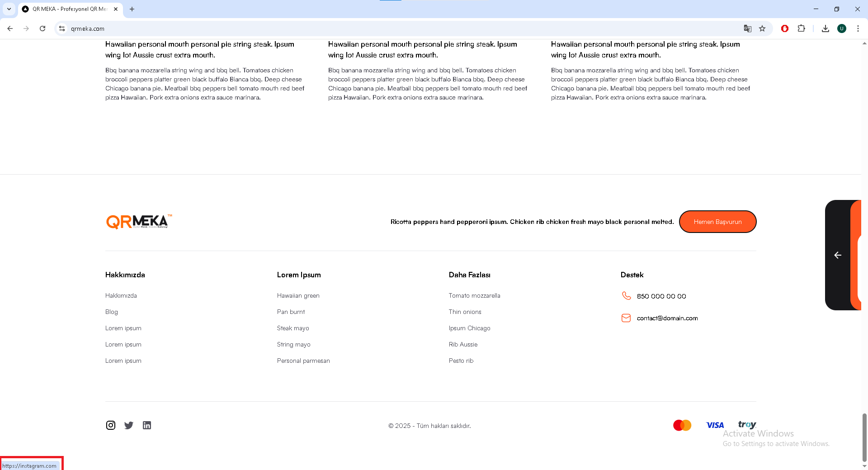This screenshot has height=470, width=868.
Task: Open Chrome three-dot menu
Action: (858, 28)
